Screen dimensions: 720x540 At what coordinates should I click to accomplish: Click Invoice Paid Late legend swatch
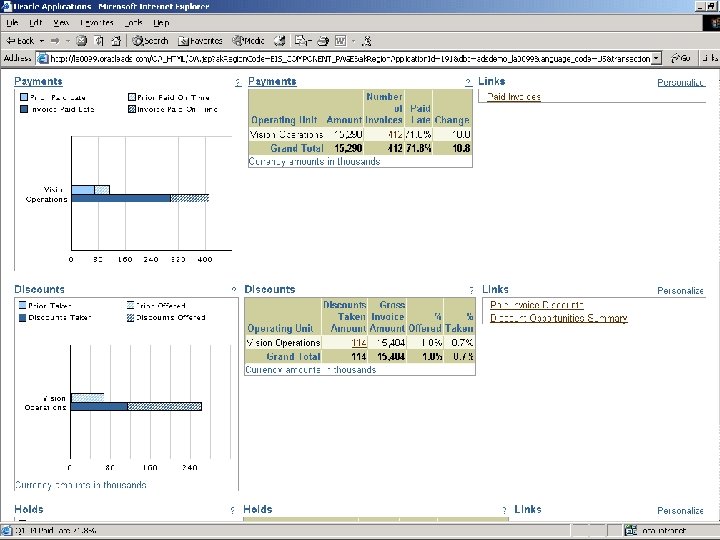tap(24, 109)
